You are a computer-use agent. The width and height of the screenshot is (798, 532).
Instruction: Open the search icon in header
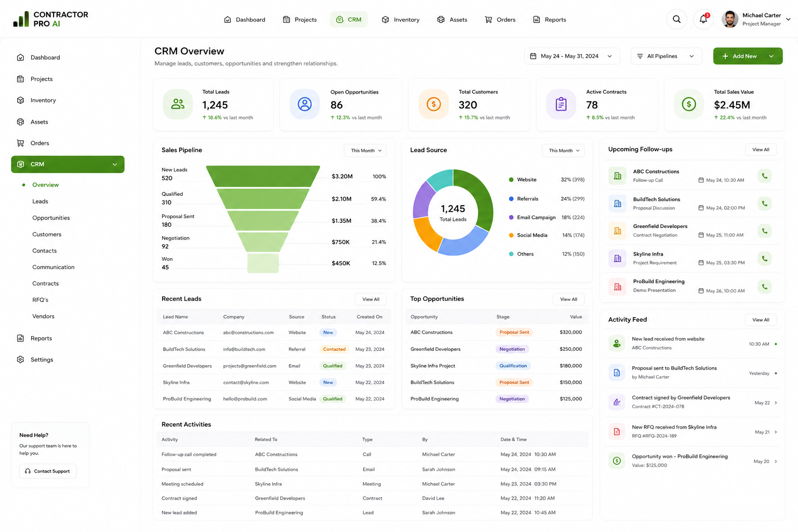tap(676, 19)
